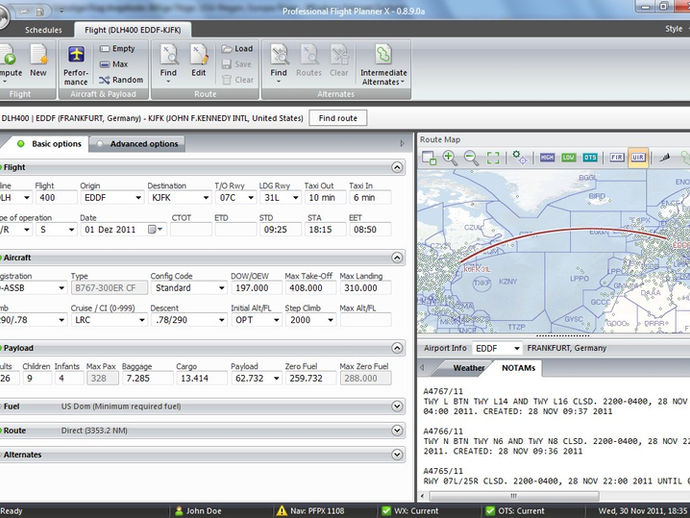Click the aircraft silhouette map icon
The height and width of the screenshot is (518, 690).
[x=664, y=158]
